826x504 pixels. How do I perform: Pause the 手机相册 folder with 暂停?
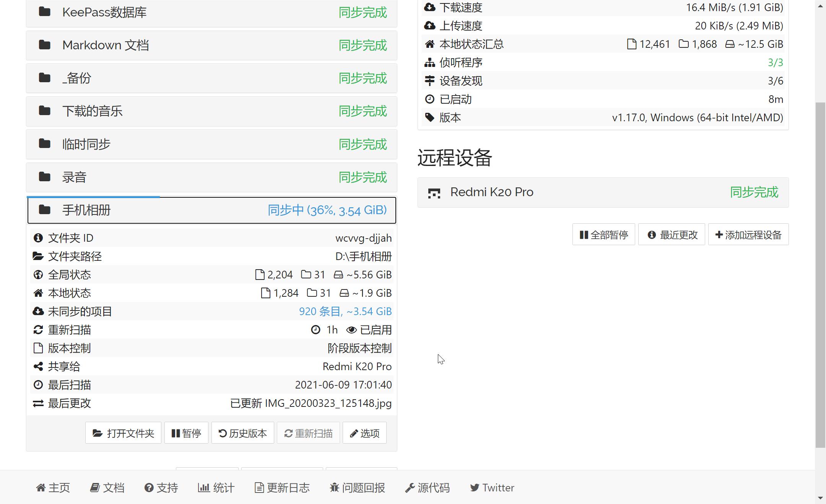point(186,433)
